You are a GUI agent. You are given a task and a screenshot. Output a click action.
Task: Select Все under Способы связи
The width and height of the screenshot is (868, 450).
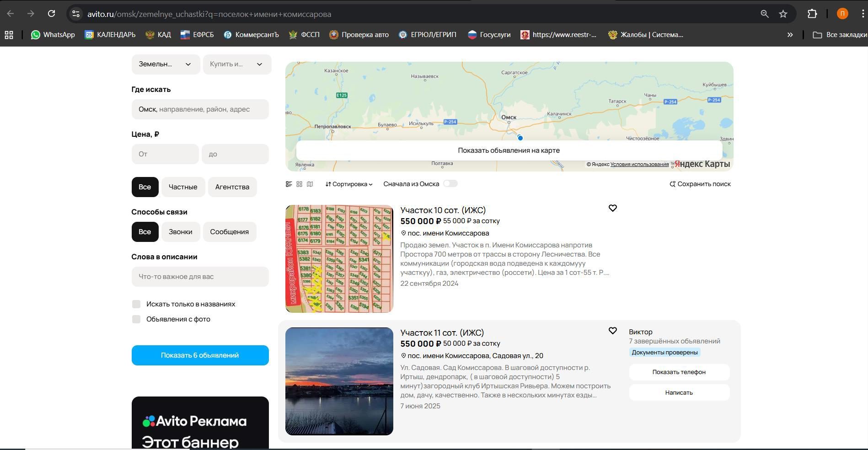point(145,232)
